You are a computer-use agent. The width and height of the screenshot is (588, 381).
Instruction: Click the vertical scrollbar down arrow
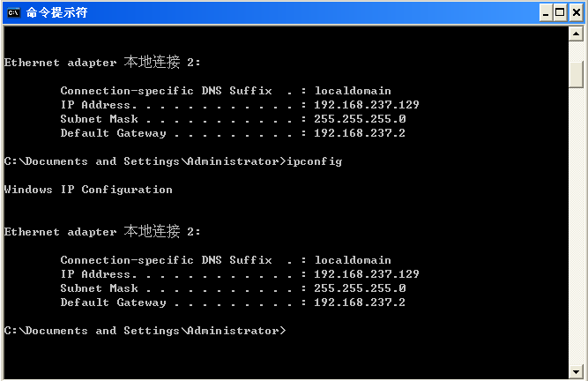point(577,370)
